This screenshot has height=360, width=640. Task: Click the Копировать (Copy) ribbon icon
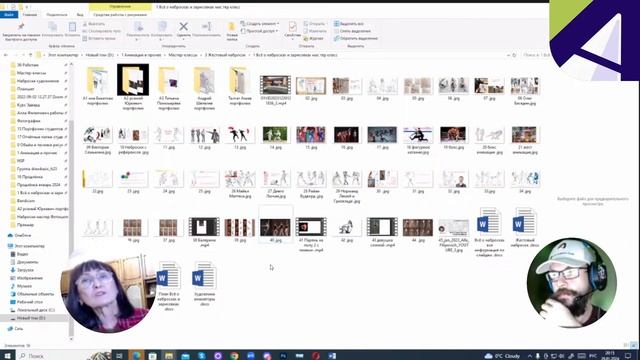(53, 30)
